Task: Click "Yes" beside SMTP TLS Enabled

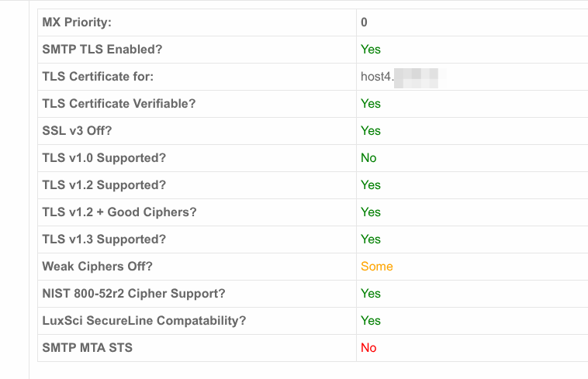Action: pos(371,50)
